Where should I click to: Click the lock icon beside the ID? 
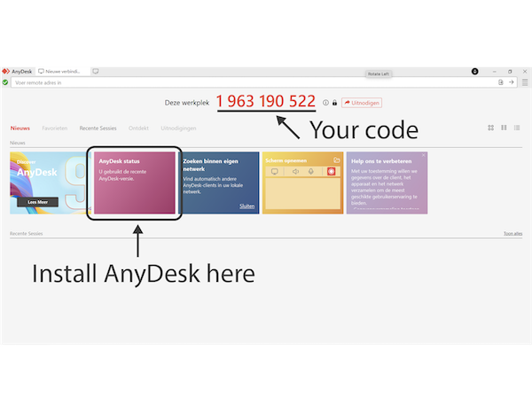(334, 103)
